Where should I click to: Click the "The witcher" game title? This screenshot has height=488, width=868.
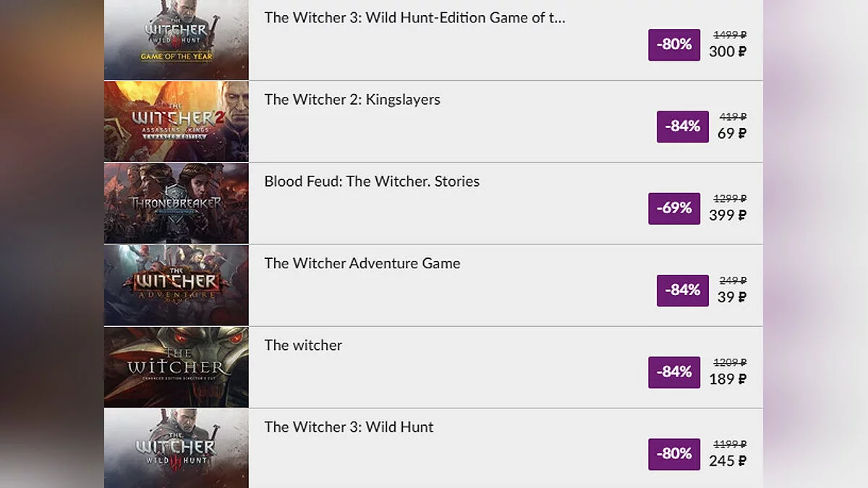coord(303,345)
